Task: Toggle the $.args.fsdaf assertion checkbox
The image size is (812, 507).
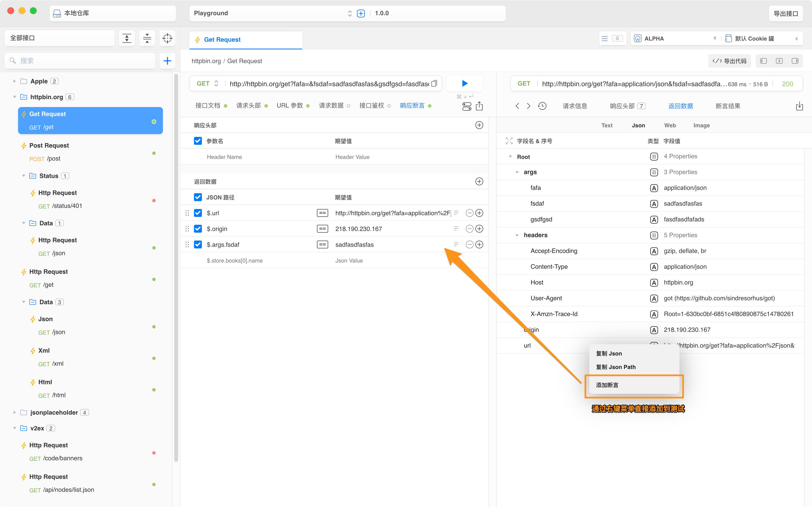Action: (x=198, y=244)
